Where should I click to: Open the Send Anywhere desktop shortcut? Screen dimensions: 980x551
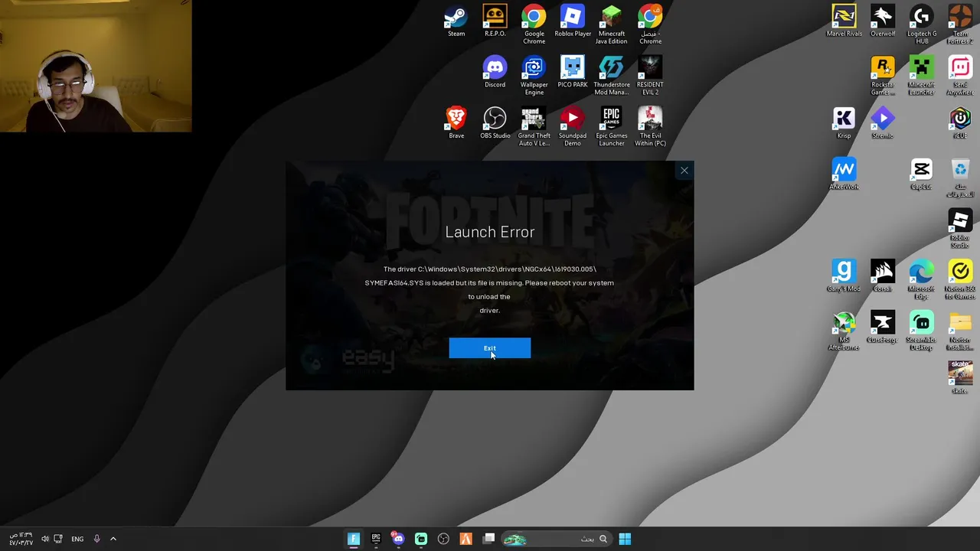tap(960, 76)
